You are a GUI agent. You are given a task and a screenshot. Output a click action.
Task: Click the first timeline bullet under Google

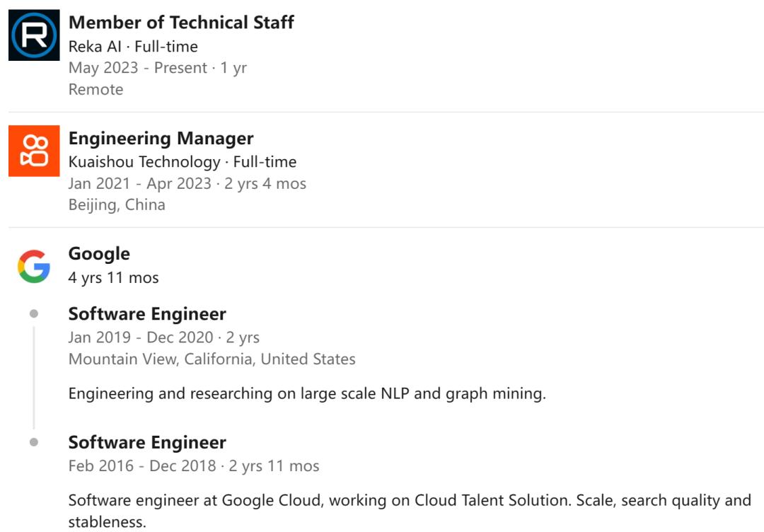pyautogui.click(x=34, y=313)
